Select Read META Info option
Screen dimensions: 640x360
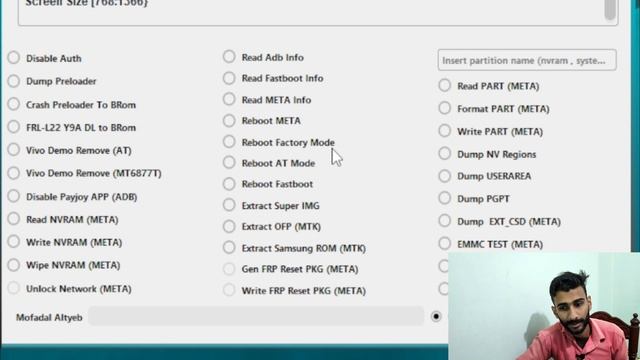click(x=229, y=99)
